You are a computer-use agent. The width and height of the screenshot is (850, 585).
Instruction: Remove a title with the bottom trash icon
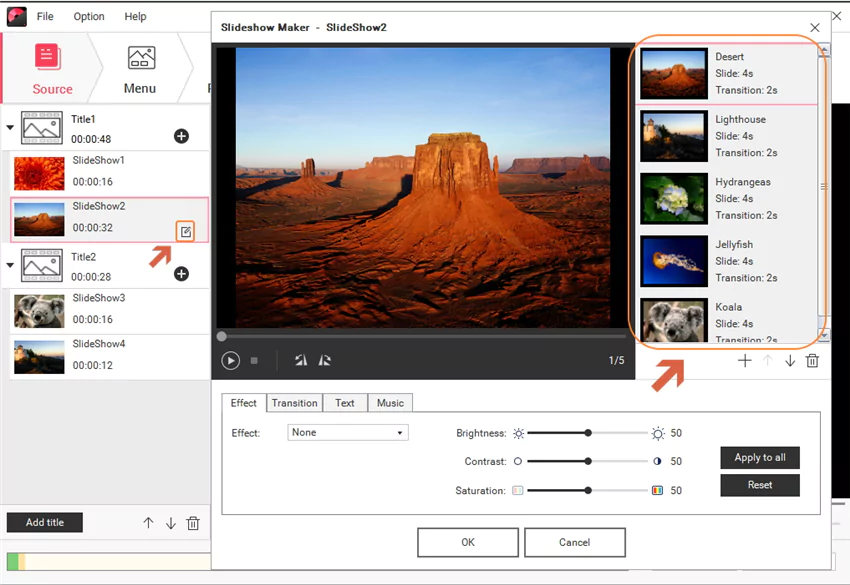point(192,522)
